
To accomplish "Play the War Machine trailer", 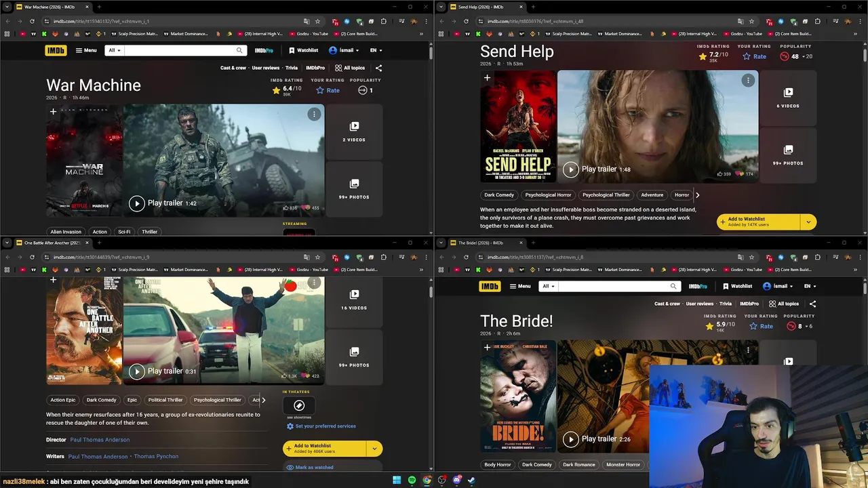I will point(137,203).
